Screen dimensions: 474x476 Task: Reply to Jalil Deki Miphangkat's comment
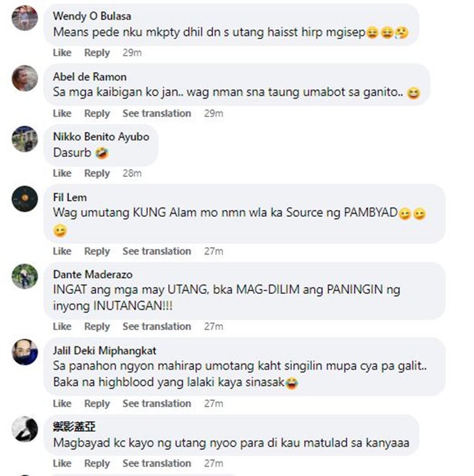click(x=97, y=403)
